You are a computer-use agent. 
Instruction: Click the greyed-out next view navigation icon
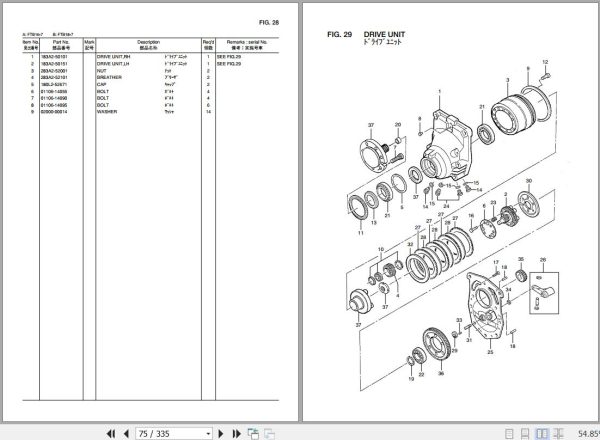pyautogui.click(x=269, y=433)
